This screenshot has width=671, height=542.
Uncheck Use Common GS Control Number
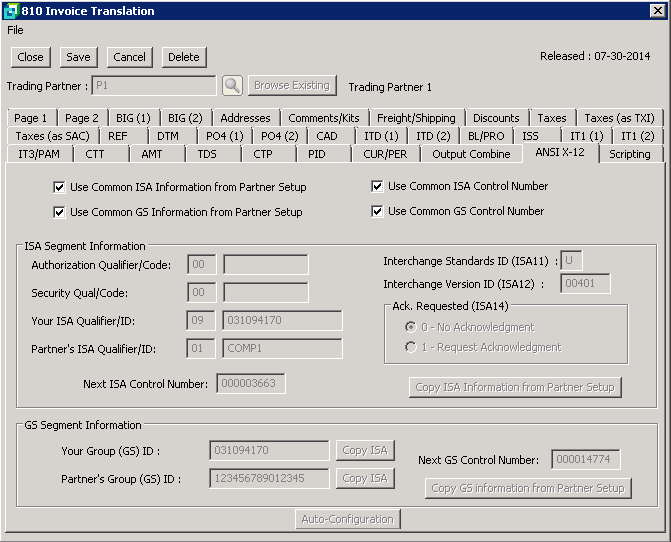(377, 211)
